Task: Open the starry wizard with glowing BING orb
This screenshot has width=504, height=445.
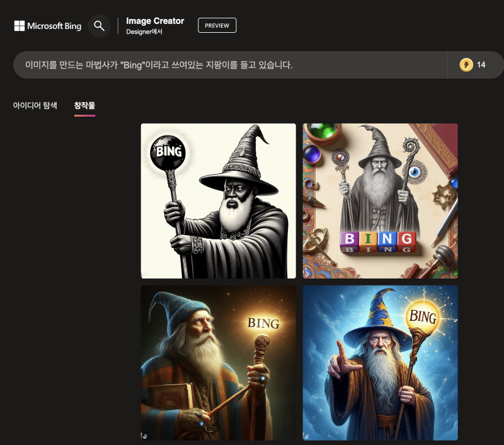Action: click(x=380, y=363)
